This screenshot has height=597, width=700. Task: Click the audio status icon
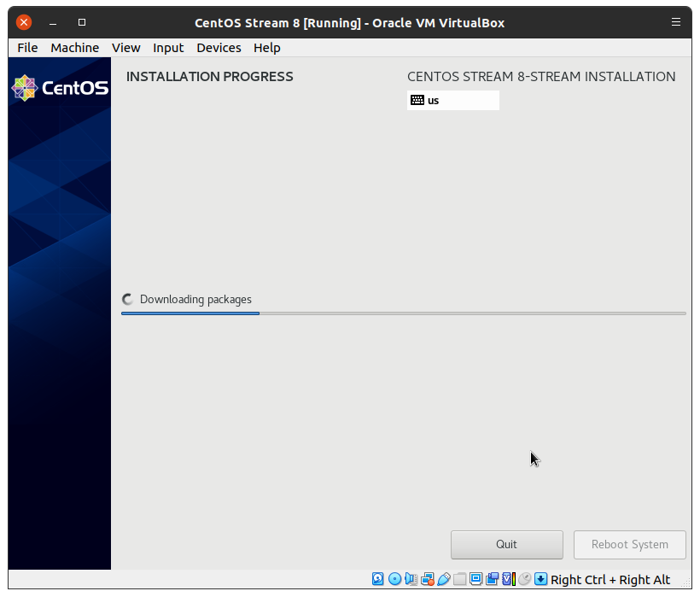(411, 579)
